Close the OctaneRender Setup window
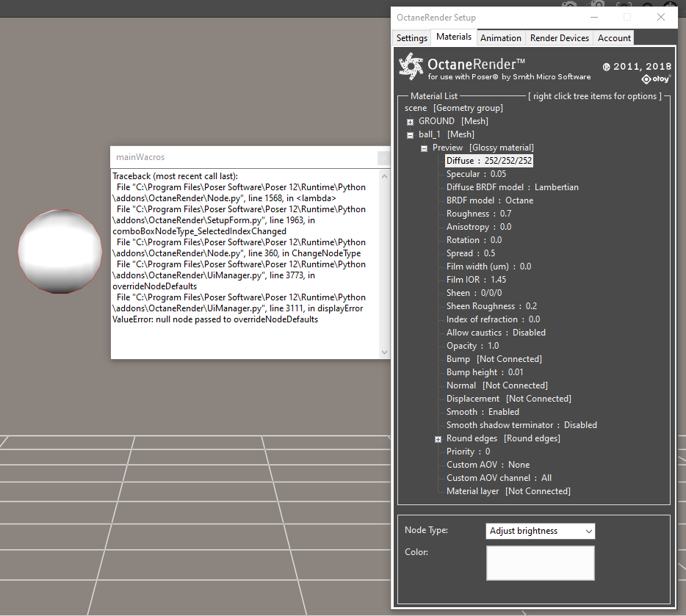686x616 pixels. pyautogui.click(x=660, y=18)
